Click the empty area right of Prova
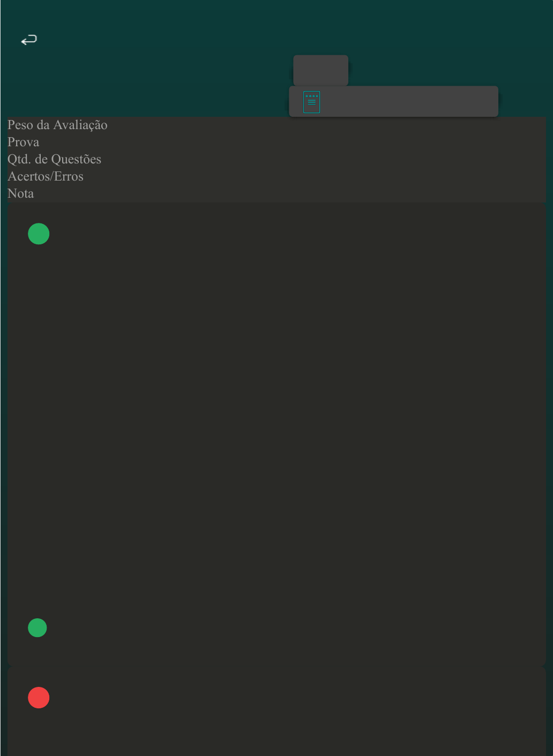The image size is (553, 756). pyautogui.click(x=293, y=142)
